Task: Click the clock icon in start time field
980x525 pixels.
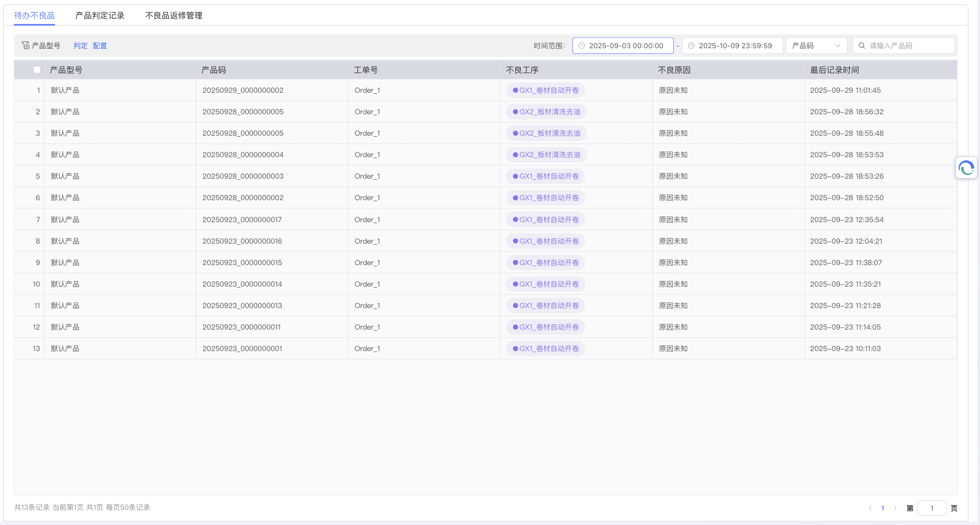Action: (581, 46)
